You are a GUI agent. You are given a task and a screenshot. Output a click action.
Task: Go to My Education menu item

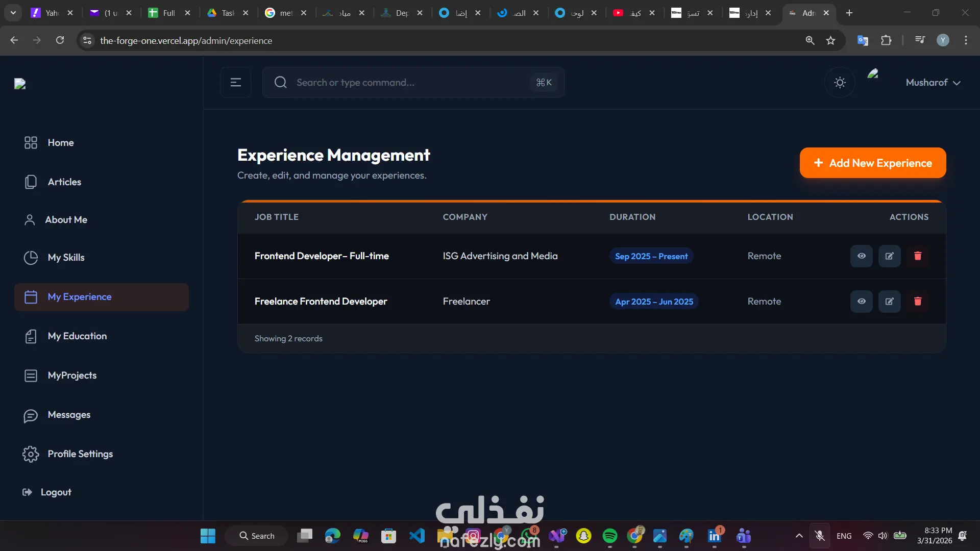point(77,336)
